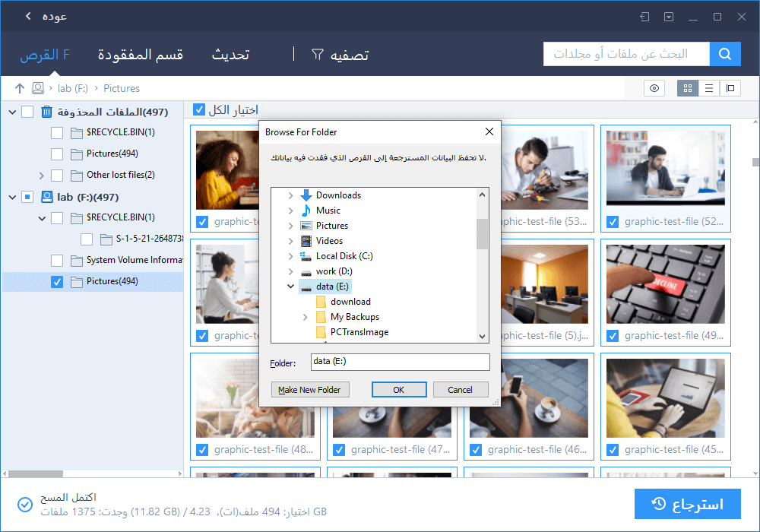Switch to thumbnail grid view
This screenshot has width=760, height=532.
pyautogui.click(x=688, y=88)
